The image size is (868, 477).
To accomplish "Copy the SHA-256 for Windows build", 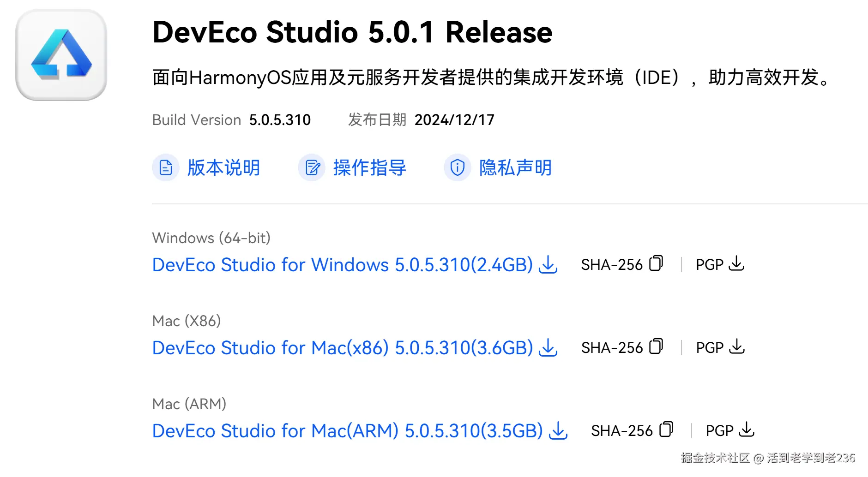I will (x=656, y=264).
